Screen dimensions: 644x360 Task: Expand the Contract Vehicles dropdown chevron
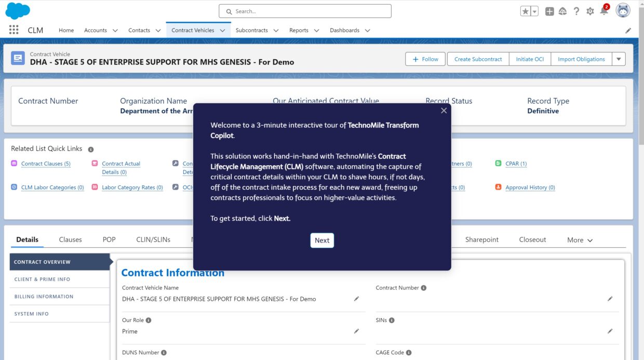[222, 31]
